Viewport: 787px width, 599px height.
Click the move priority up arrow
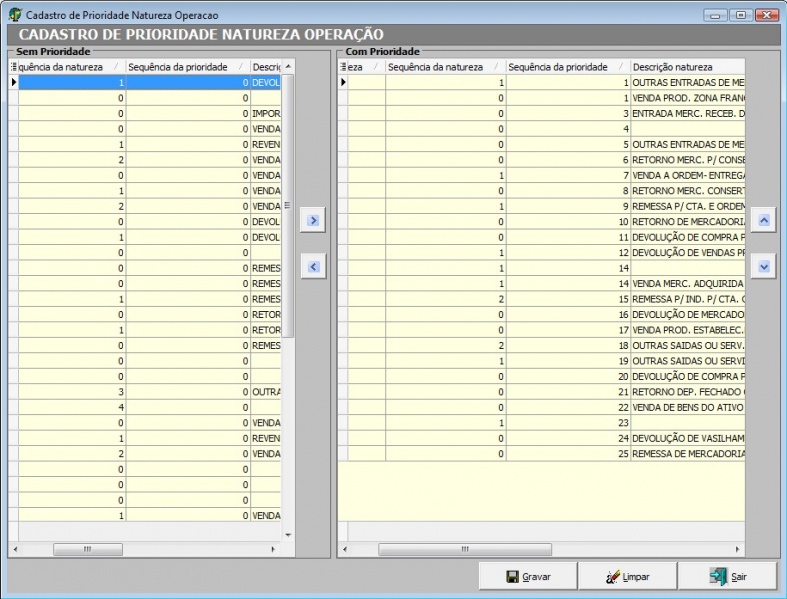(x=763, y=220)
